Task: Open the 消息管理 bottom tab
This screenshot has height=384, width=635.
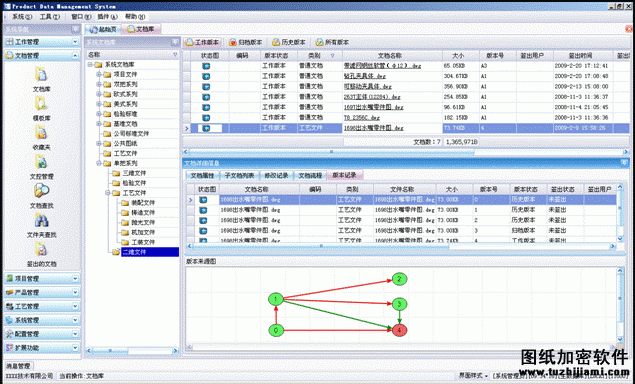Action: pos(18,366)
